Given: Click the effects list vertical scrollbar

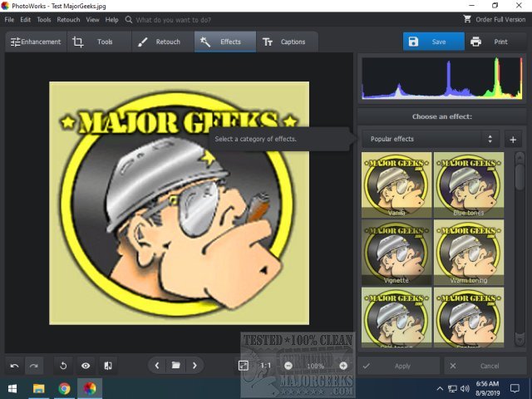Looking at the screenshot, I should tap(520, 176).
